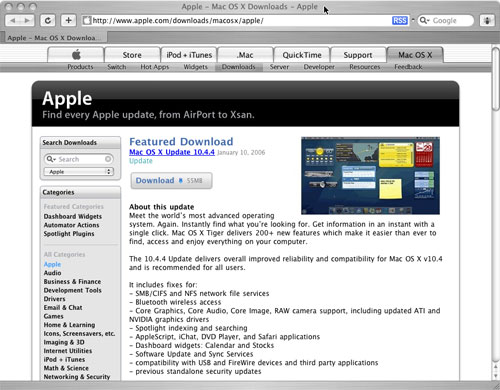Open the Support tab
Screen dimensions: 500x390
point(358,55)
